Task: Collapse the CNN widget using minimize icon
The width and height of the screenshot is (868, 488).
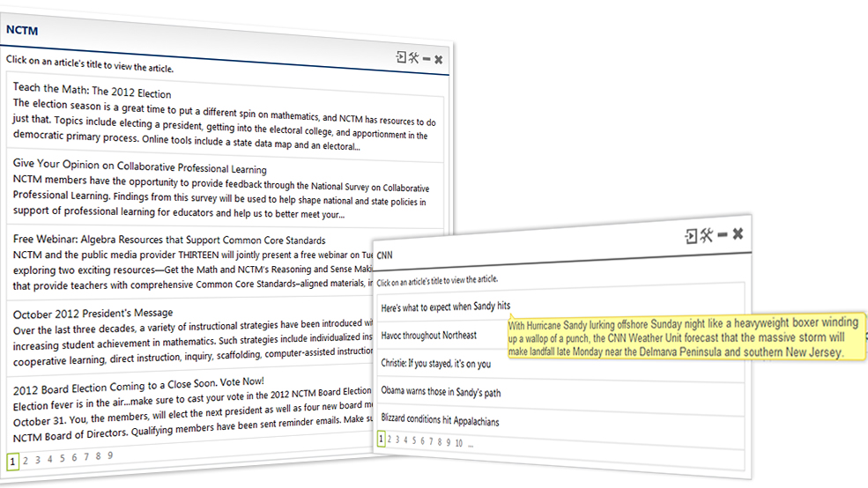Action: pos(723,235)
